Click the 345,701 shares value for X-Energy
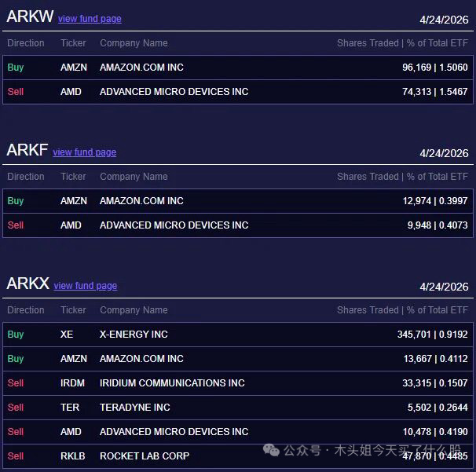This screenshot has width=476, height=472. [414, 335]
